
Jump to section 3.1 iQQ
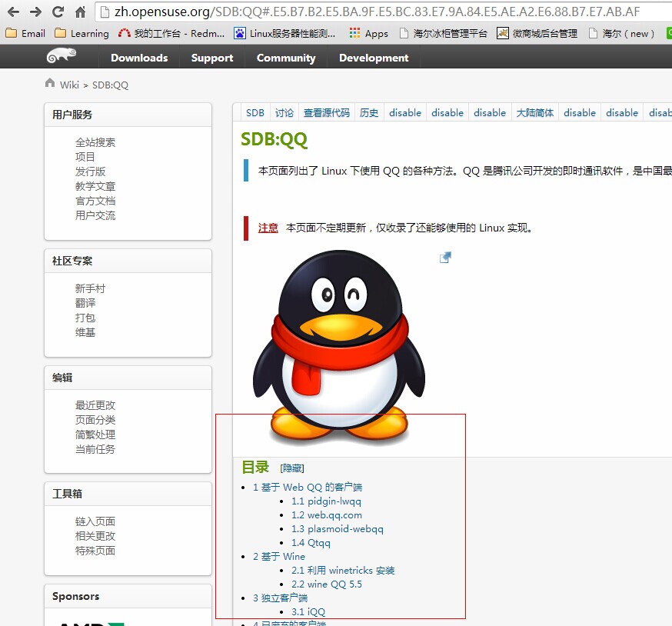click(308, 612)
